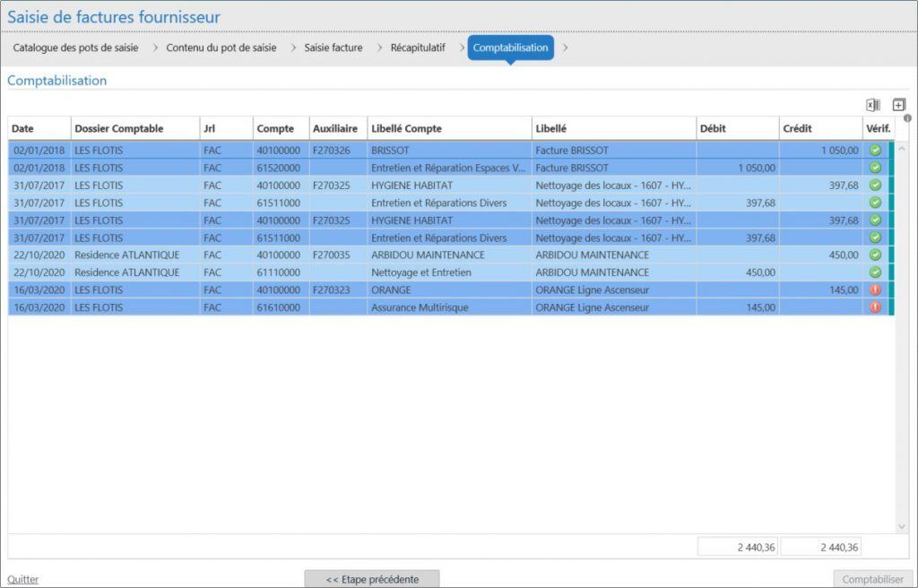Image resolution: width=918 pixels, height=588 pixels.
Task: Click chevron after Comptabilisation step
Action: click(x=565, y=48)
